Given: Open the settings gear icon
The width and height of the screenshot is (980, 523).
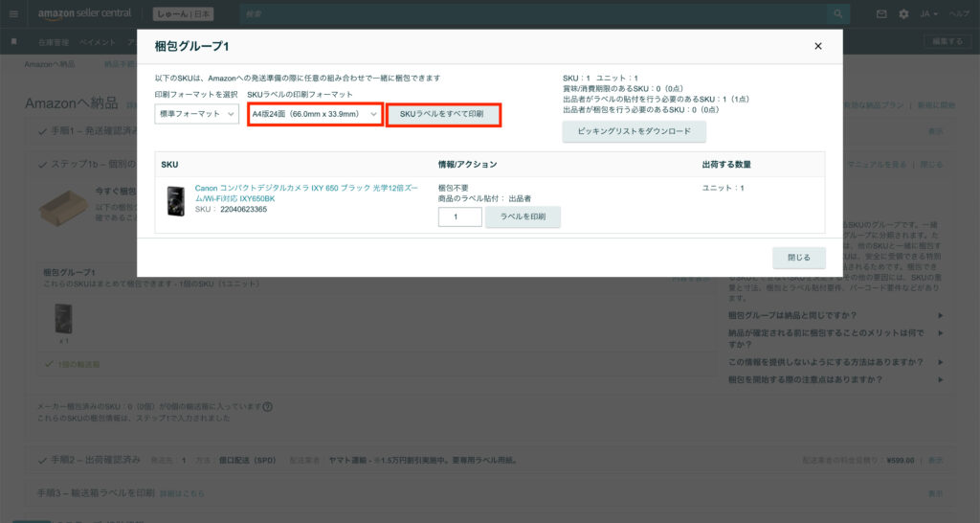Looking at the screenshot, I should coord(903,13).
